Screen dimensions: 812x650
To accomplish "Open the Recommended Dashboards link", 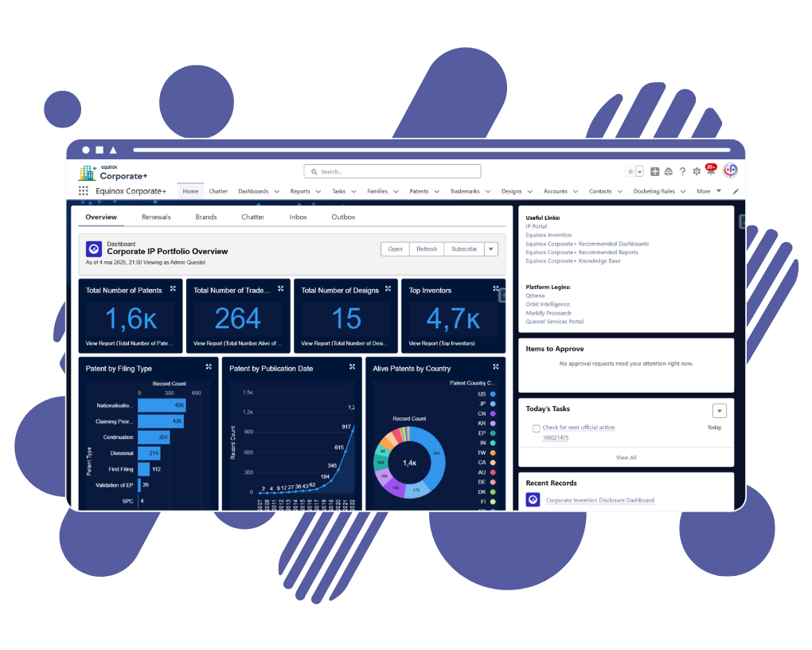I will click(588, 244).
